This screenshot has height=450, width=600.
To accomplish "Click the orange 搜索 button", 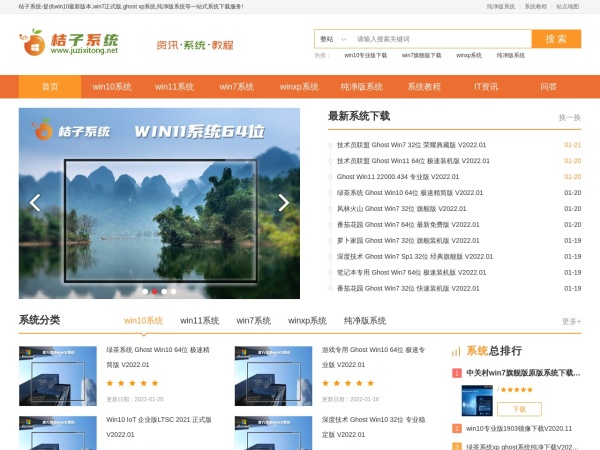I will coord(556,39).
